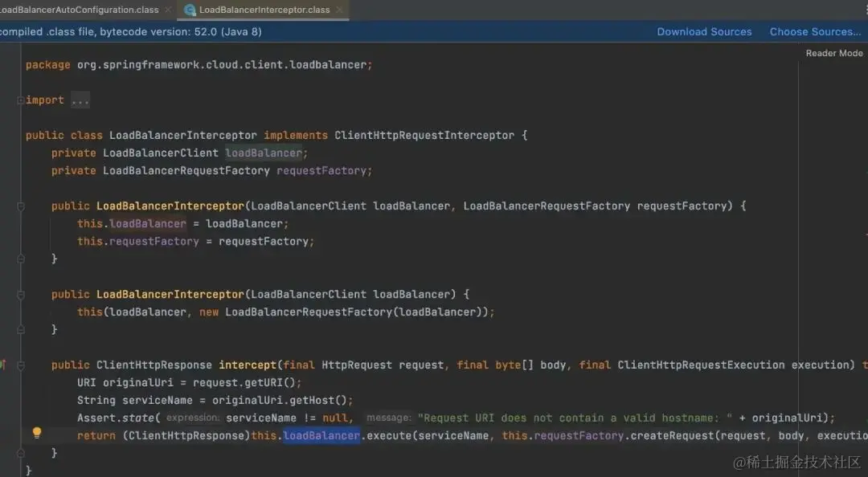Click this.requestFactory in the constructor assignment
The width and height of the screenshot is (868, 477).
click(138, 242)
